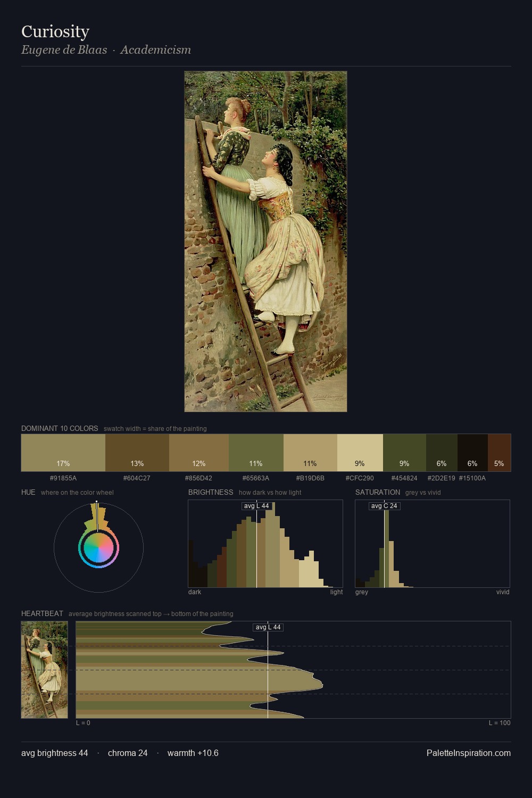Click the hex code #454824 label
The width and height of the screenshot is (532, 798).
point(404,478)
